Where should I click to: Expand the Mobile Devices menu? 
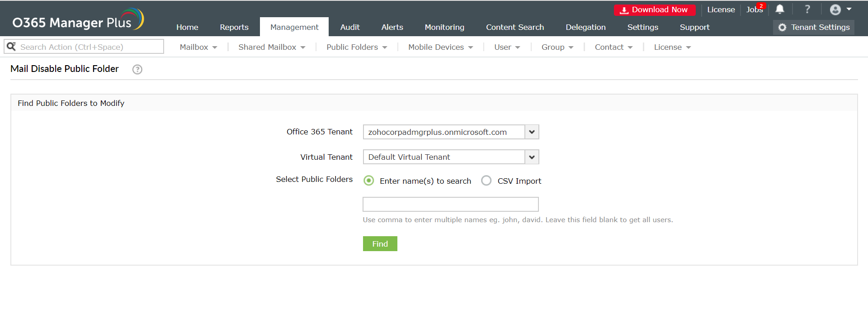(441, 47)
